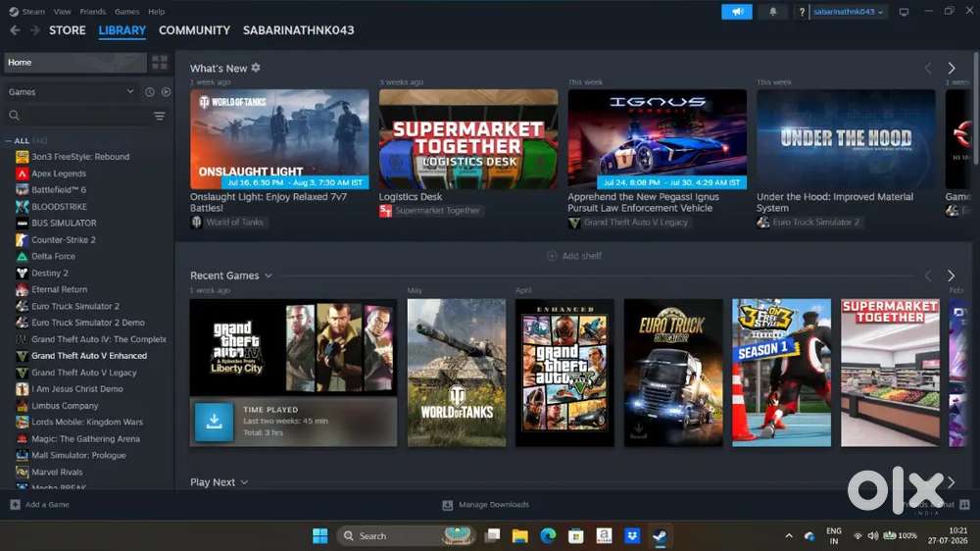
Task: Open the What's New settings gear
Action: click(256, 68)
